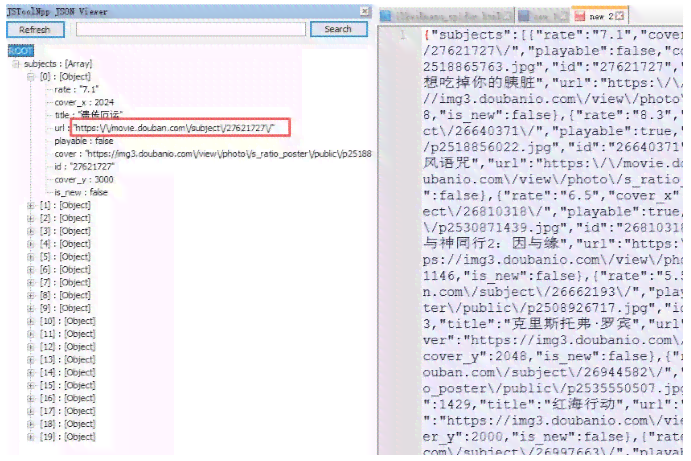This screenshot has width=691, height=461.
Task: Expand the [7] : [Object] node
Action: [31, 283]
